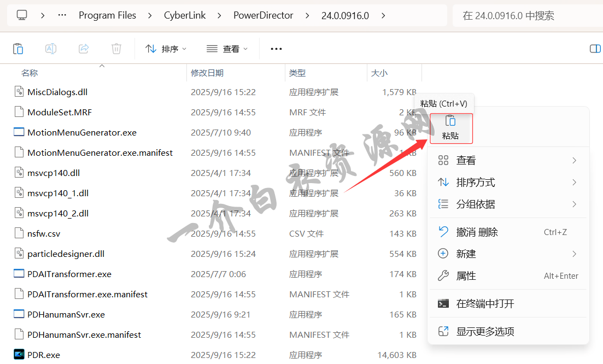The height and width of the screenshot is (364, 603).
Task: Select Undo Delete in the context menu
Action: [477, 232]
